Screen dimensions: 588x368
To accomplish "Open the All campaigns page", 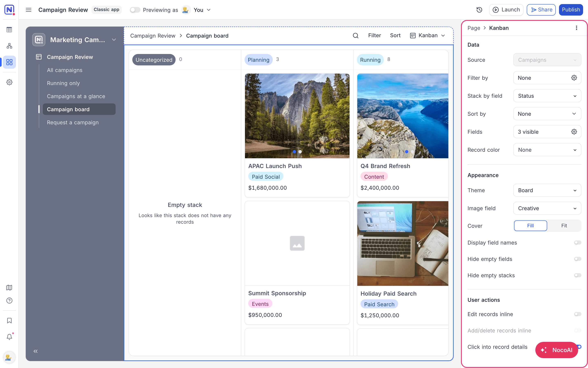I will click(x=65, y=70).
